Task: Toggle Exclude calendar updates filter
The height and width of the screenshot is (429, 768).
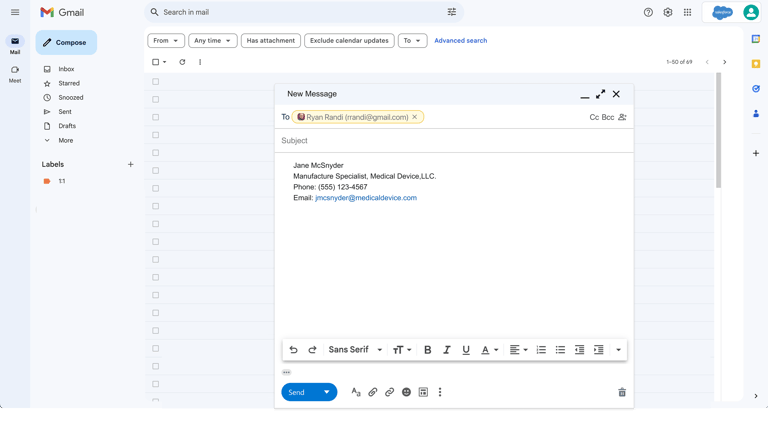Action: click(349, 41)
